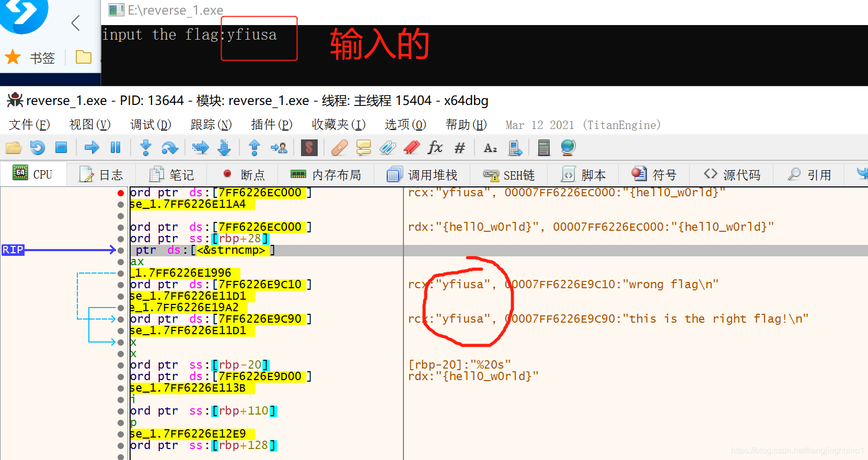The width and height of the screenshot is (868, 460).
Task: Click the Step Over icon
Action: (x=170, y=148)
